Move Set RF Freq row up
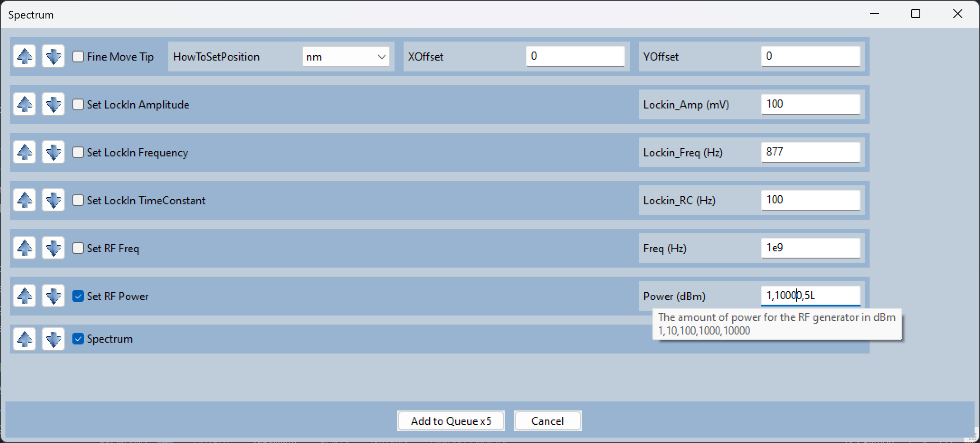The width and height of the screenshot is (980, 443). [x=24, y=248]
